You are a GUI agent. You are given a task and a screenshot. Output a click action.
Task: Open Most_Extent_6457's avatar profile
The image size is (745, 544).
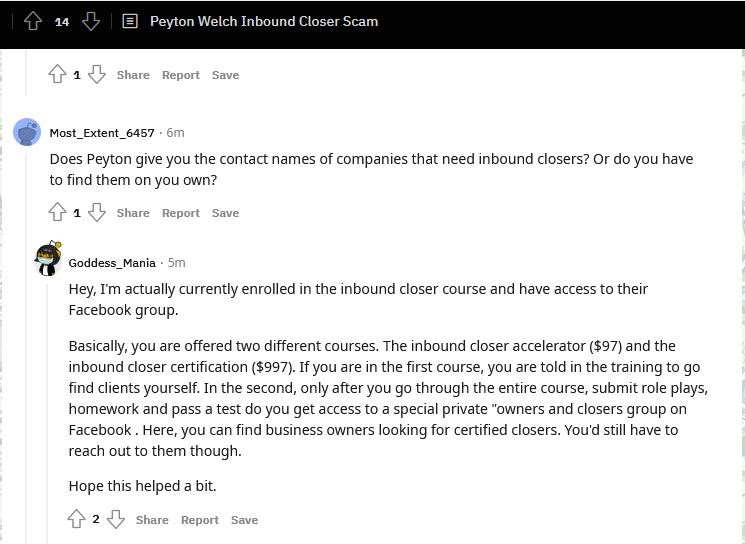(27, 132)
